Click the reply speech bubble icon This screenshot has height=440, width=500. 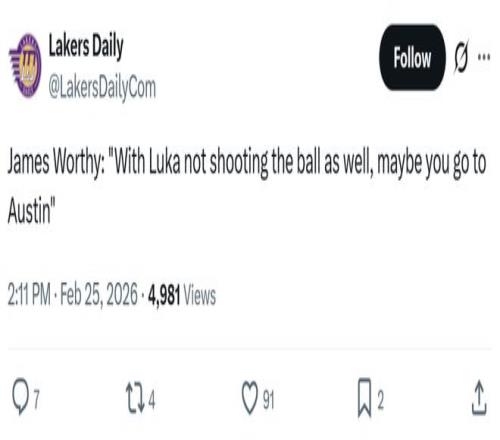coord(21,397)
